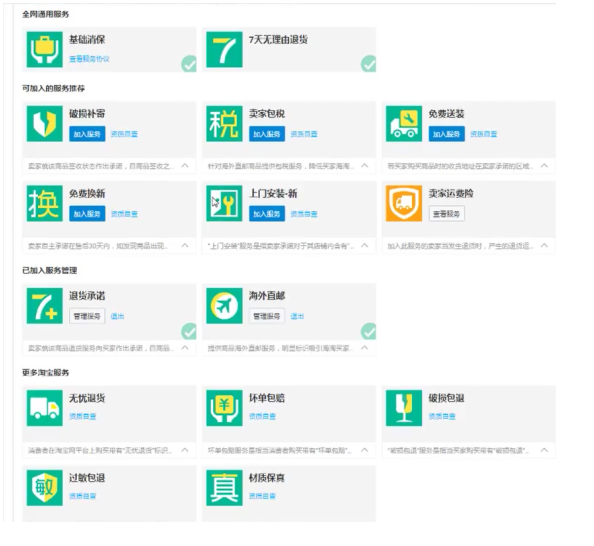Click 查看服务 button under 卖家运费险
The image size is (594, 546).
pos(447,214)
